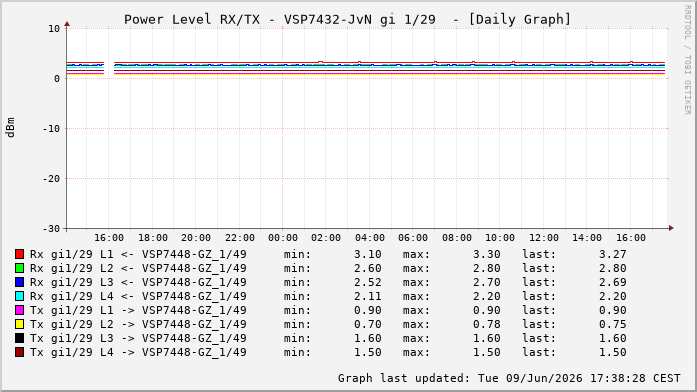The image size is (697, 392).
Task: Click the Rx L1 last value 3.27
Action: [x=613, y=254]
